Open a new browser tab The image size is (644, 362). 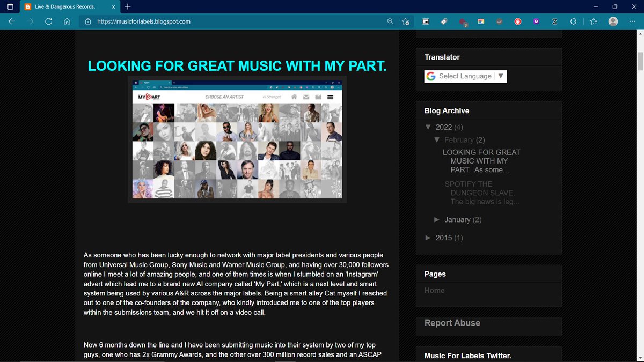click(127, 6)
